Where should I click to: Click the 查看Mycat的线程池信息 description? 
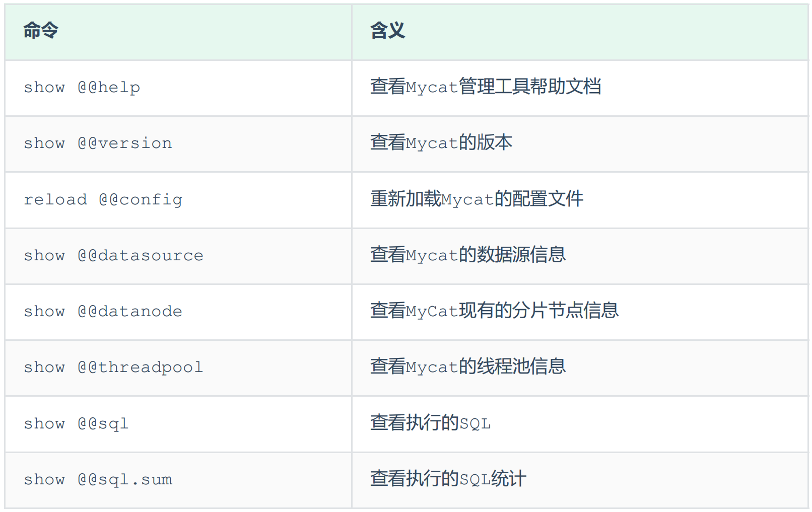point(468,367)
